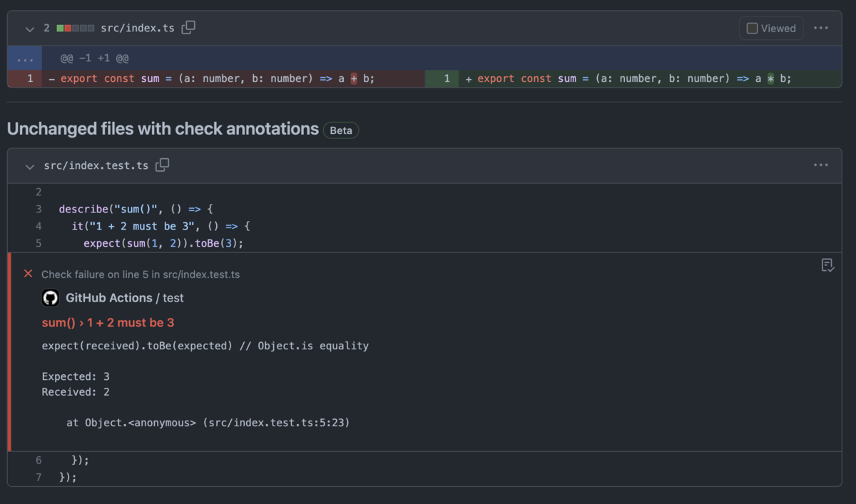Viewport: 856px width, 504px height.
Task: Click the expand-hunk ellipsis in the diff gutter
Action: click(24, 58)
